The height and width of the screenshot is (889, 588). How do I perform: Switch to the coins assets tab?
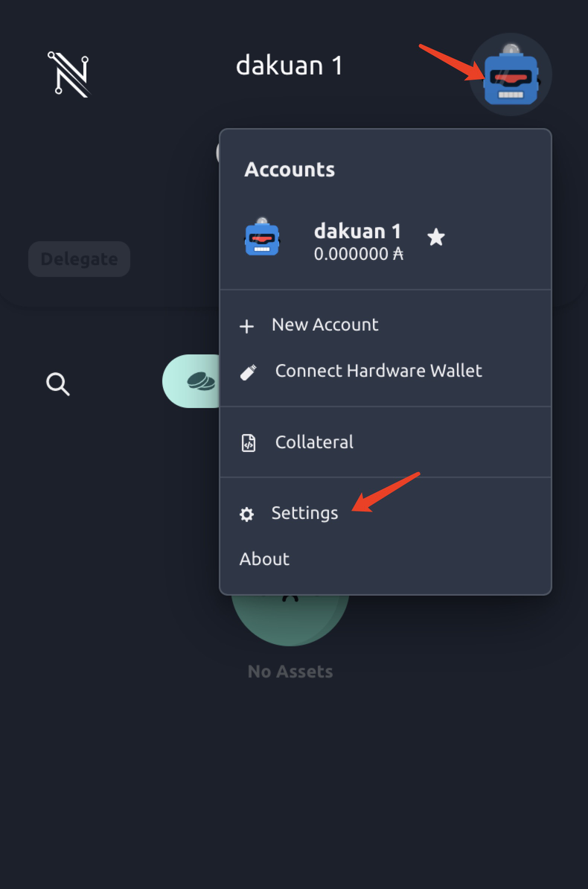point(199,381)
